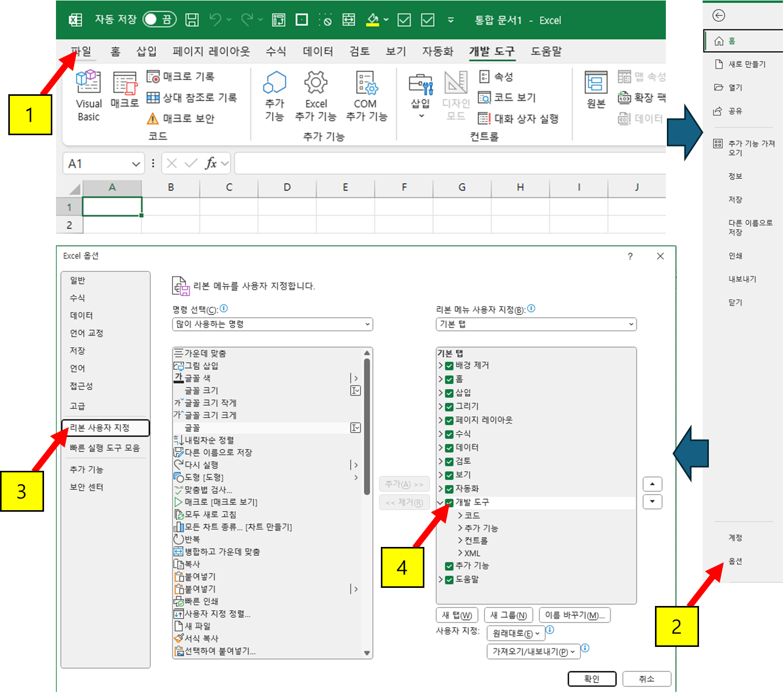This screenshot has width=784, height=693.
Task: Select 리본 사용자 지정 in options sidebar
Action: pyautogui.click(x=106, y=428)
